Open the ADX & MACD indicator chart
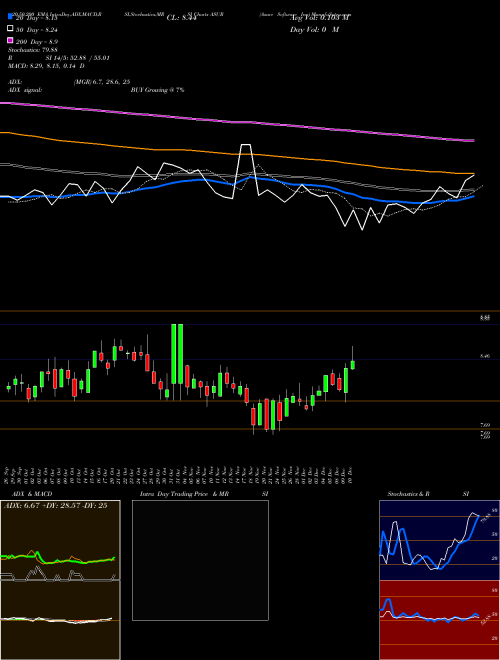 [x=60, y=580]
